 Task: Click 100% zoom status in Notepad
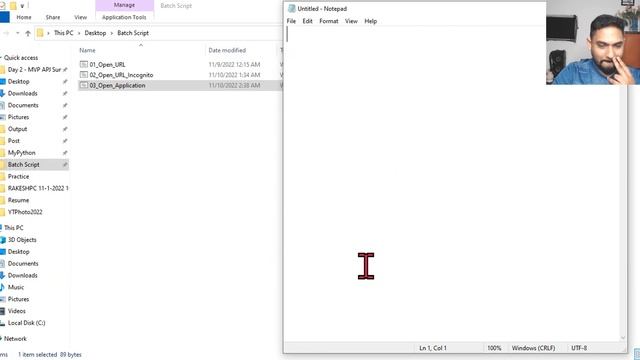tap(494, 348)
